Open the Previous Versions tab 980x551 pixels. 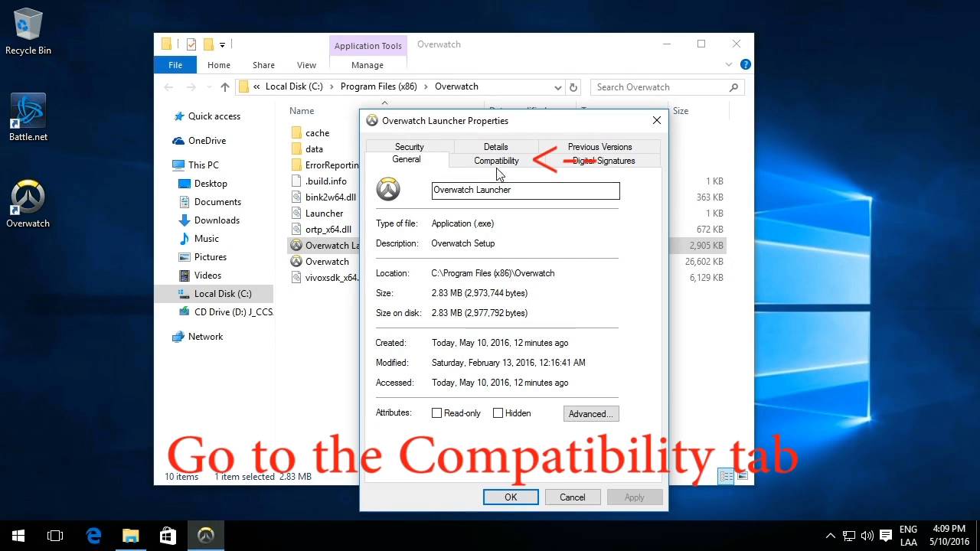(599, 147)
